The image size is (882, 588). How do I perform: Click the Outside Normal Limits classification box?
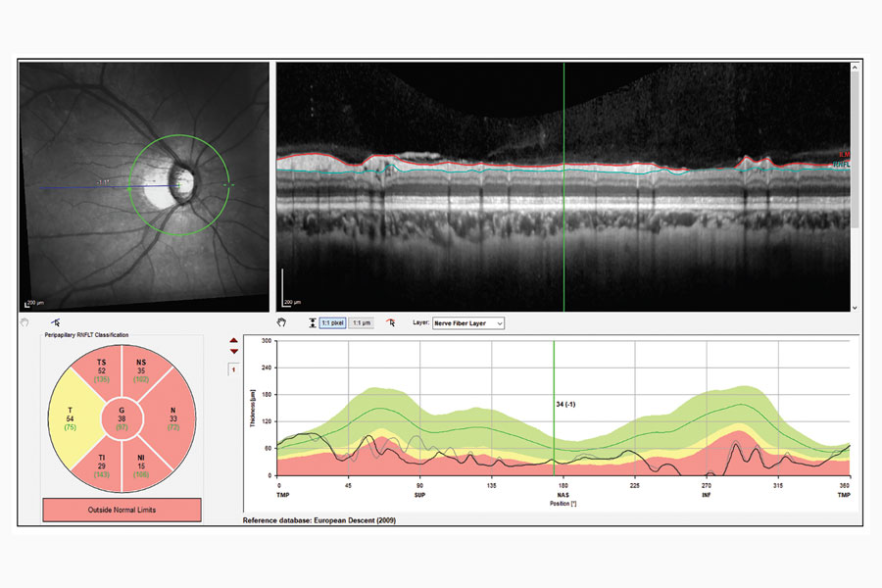122,510
